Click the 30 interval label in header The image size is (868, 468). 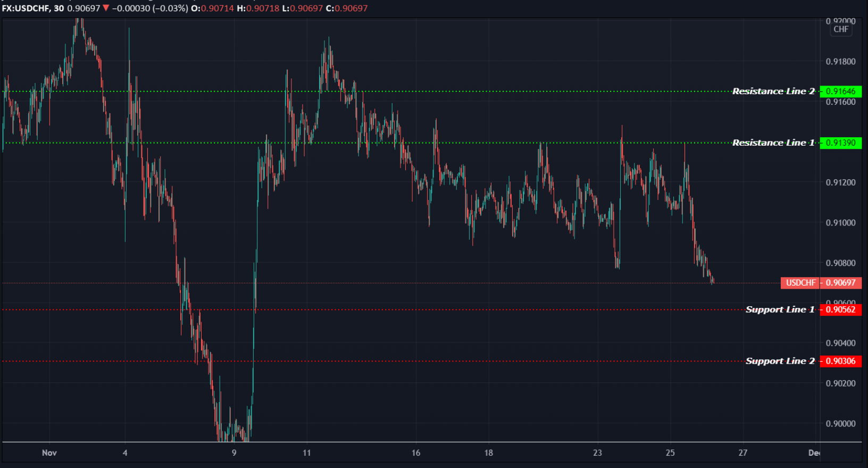(59, 9)
